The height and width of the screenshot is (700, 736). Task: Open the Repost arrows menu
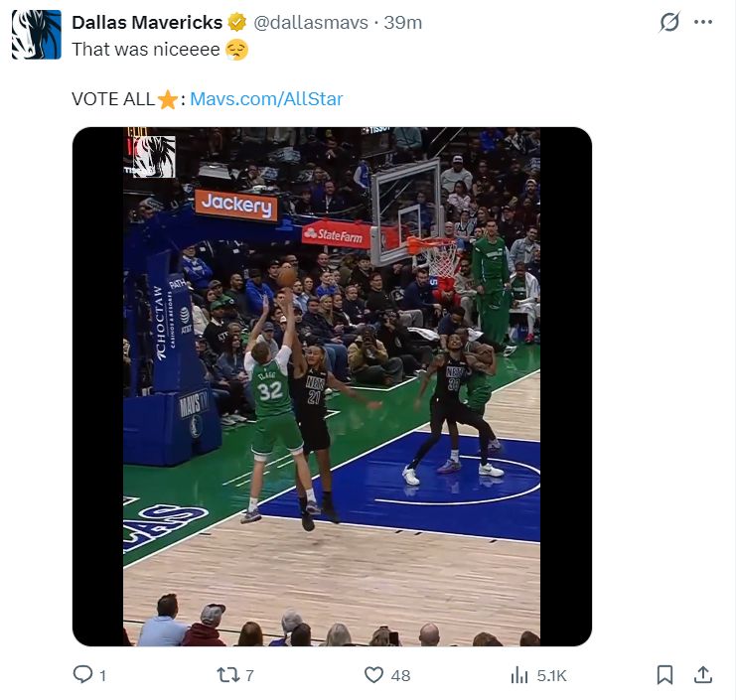click(x=228, y=675)
